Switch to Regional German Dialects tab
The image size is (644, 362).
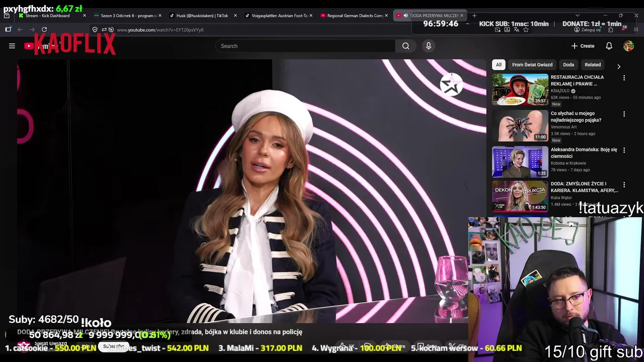354,16
